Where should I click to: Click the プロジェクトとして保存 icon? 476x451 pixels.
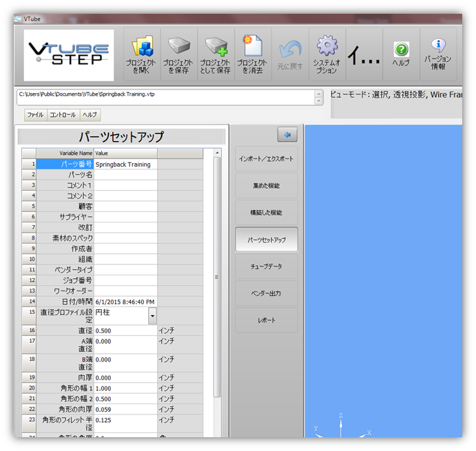[216, 48]
